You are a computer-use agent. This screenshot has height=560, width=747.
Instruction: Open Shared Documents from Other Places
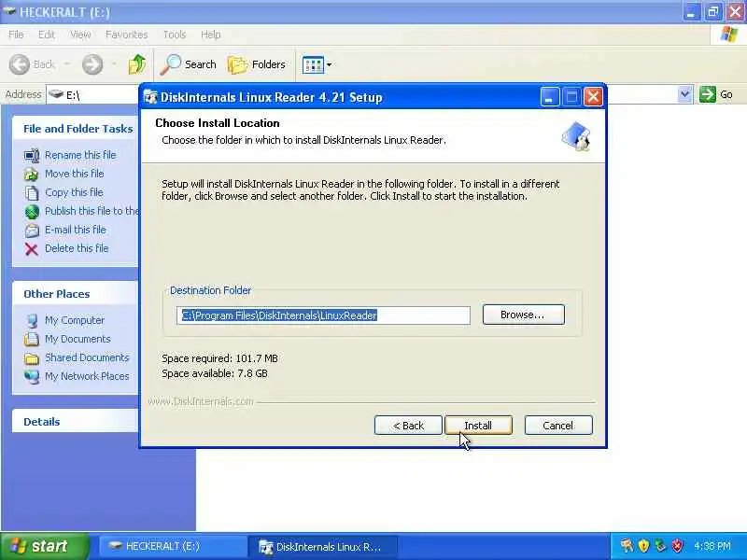[87, 357]
